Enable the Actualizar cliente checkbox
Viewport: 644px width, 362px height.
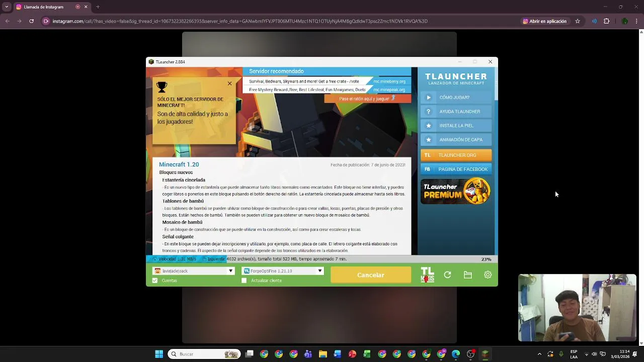pyautogui.click(x=244, y=281)
